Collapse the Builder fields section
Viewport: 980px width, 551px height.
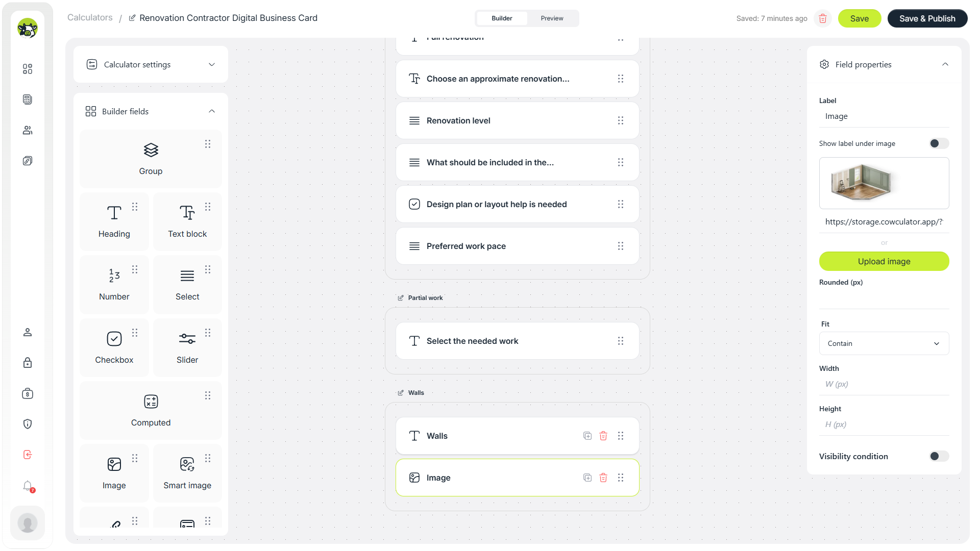[212, 111]
